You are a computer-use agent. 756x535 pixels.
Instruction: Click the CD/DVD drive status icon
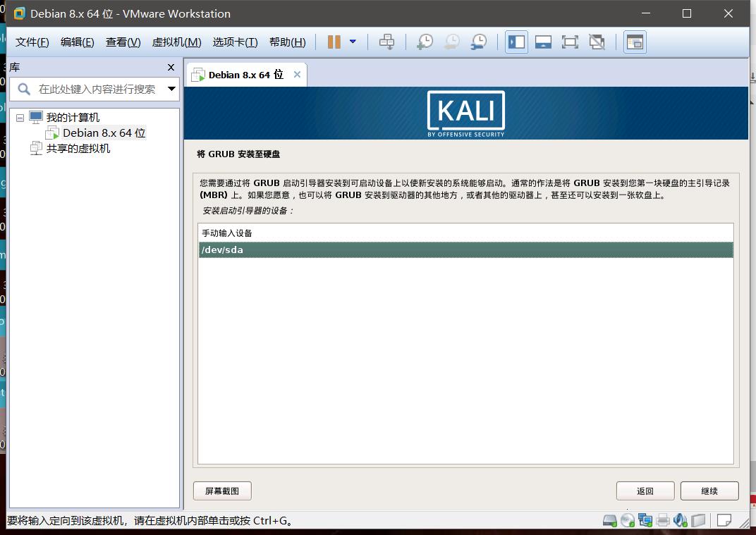pos(628,520)
